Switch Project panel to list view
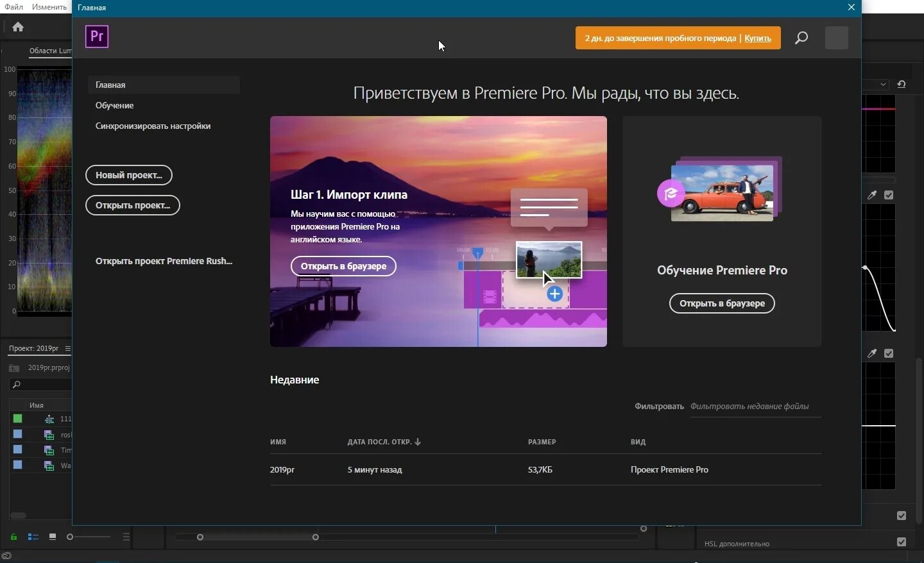Screen dimensions: 924x563 point(33,537)
